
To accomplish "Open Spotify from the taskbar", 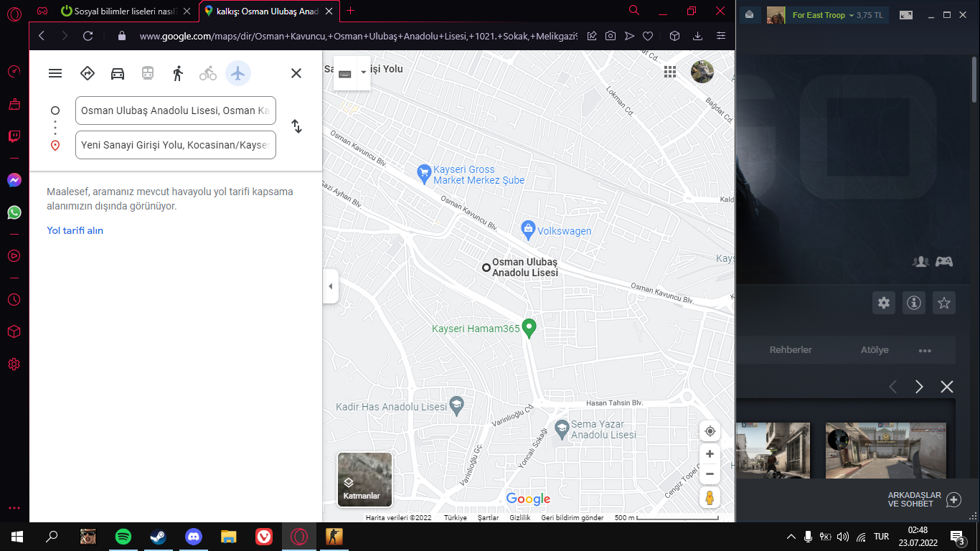I will [123, 537].
